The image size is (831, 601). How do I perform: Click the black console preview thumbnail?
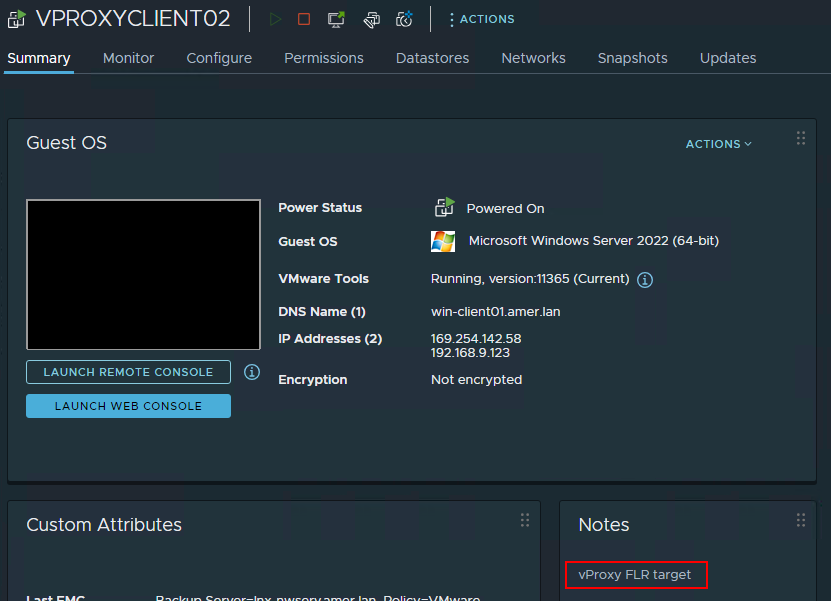[x=143, y=274]
